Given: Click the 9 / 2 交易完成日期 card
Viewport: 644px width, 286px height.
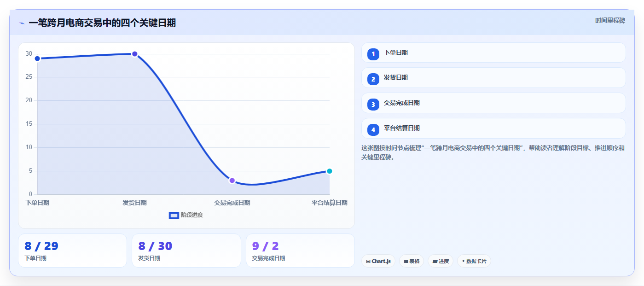Looking at the screenshot, I should point(300,251).
